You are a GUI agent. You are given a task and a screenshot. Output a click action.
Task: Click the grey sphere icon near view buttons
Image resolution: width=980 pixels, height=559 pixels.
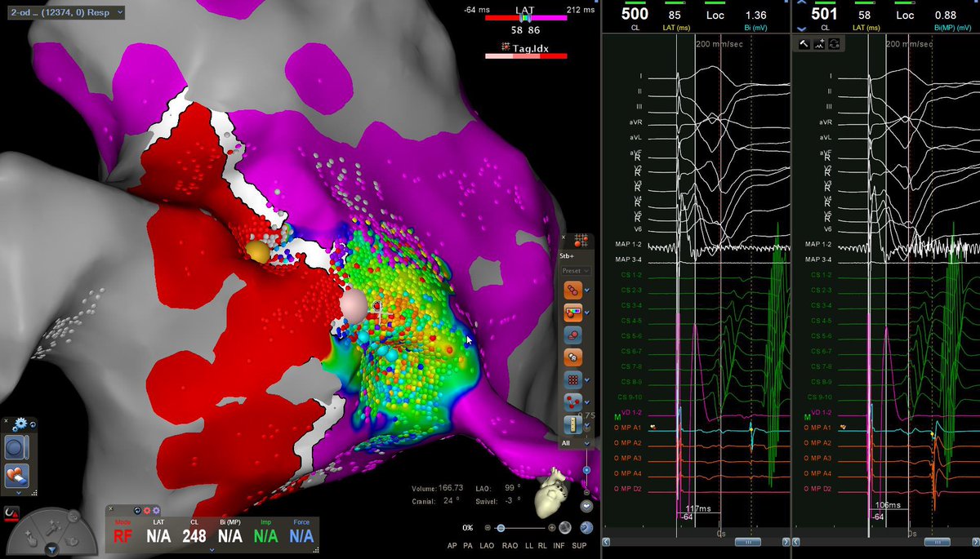point(565,527)
